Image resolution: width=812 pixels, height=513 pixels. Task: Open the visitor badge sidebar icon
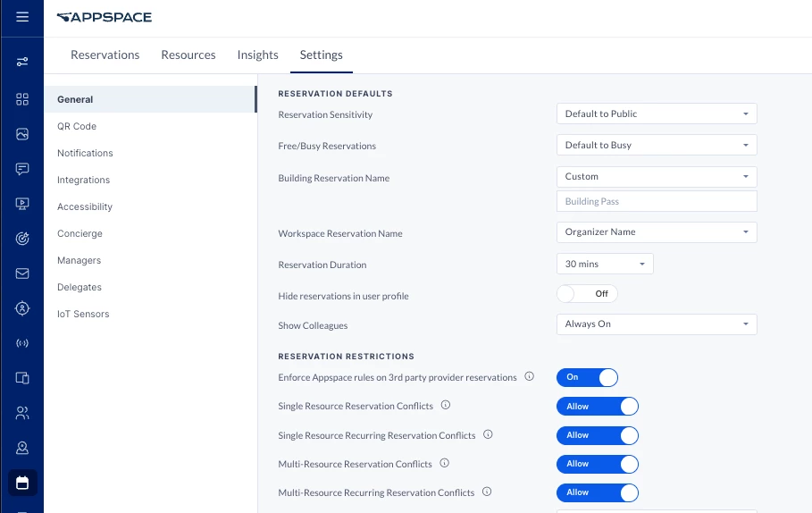22,448
